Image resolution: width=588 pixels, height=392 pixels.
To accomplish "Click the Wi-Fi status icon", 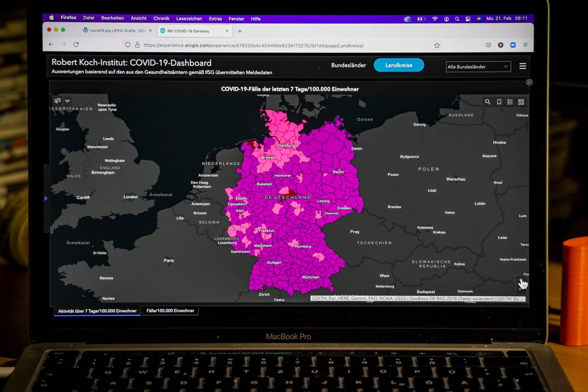I will click(x=434, y=19).
